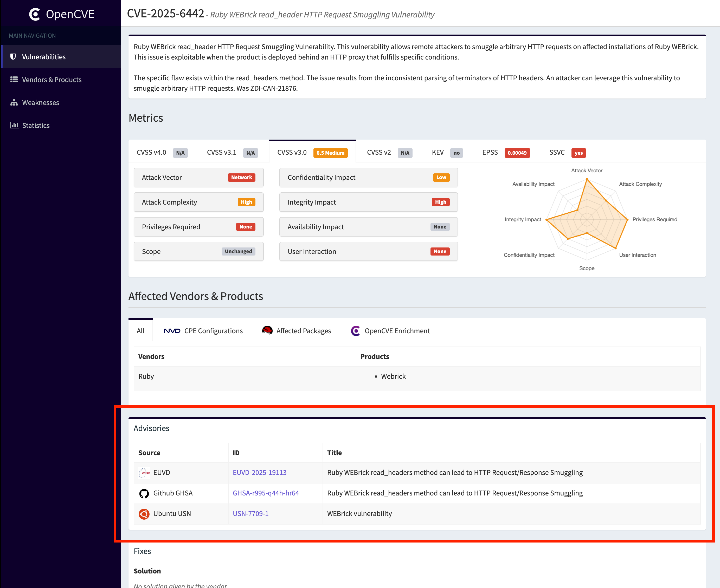
Task: Click the Availability Impact None badge
Action: [x=440, y=227]
